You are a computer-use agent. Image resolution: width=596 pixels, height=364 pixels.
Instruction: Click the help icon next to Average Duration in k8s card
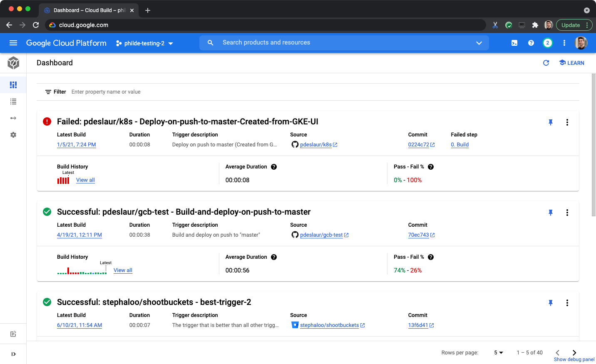tap(274, 167)
